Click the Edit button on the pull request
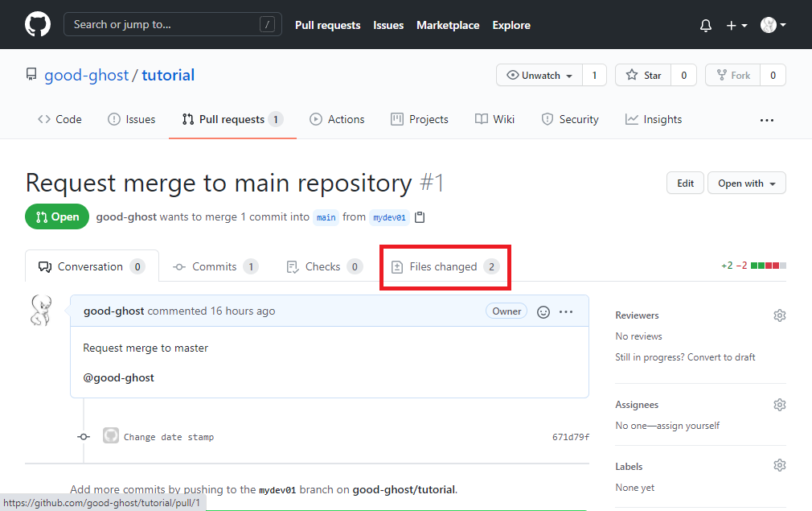The width and height of the screenshot is (812, 511). 685,183
